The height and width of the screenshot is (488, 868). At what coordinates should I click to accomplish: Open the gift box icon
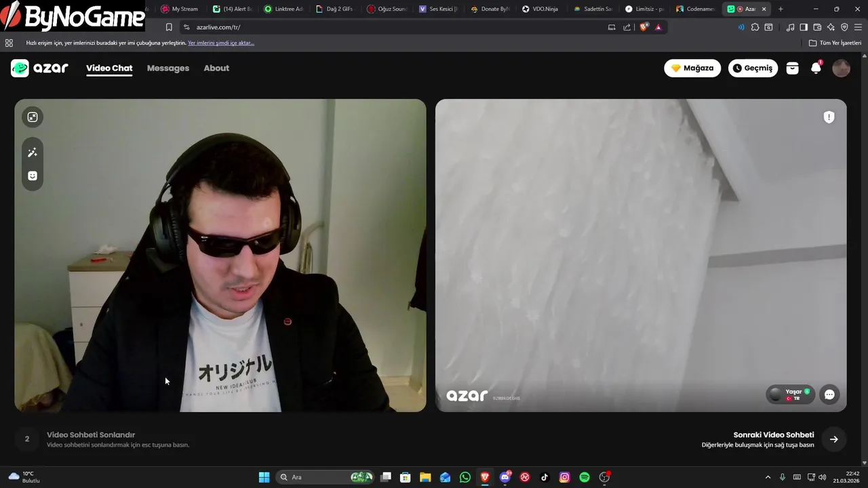(x=792, y=68)
